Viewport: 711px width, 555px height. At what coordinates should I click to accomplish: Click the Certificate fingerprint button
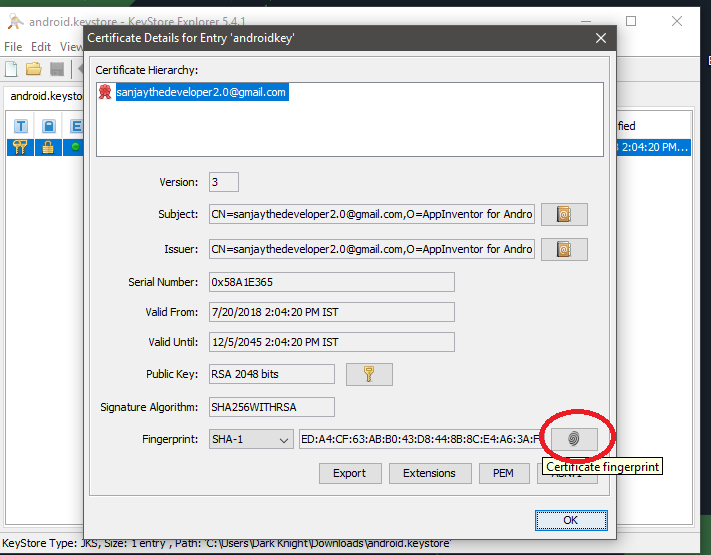573,439
